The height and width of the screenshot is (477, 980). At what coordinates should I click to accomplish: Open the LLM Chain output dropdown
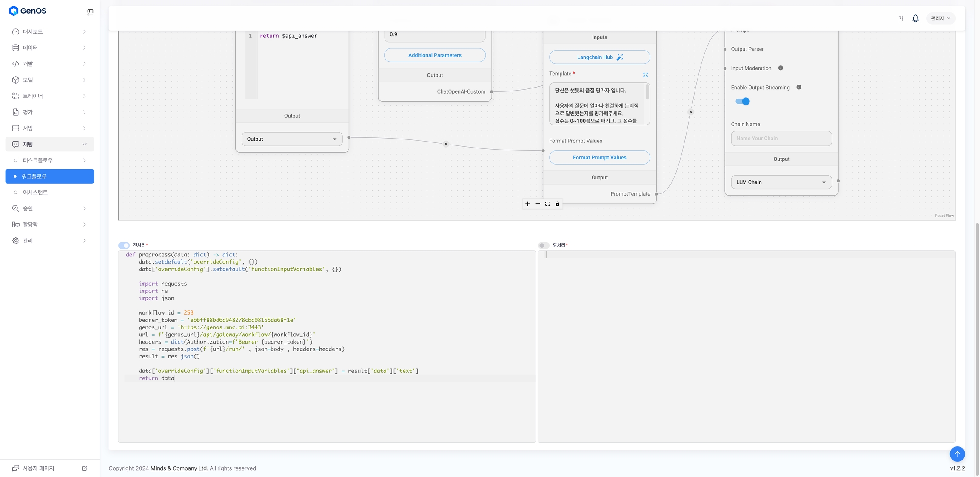pyautogui.click(x=781, y=182)
